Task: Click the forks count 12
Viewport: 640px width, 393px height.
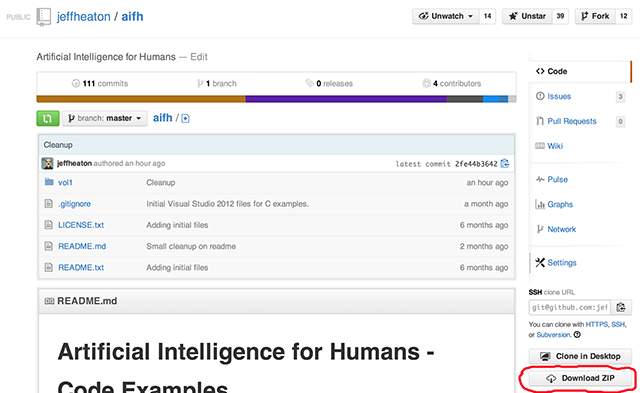Action: click(x=623, y=16)
